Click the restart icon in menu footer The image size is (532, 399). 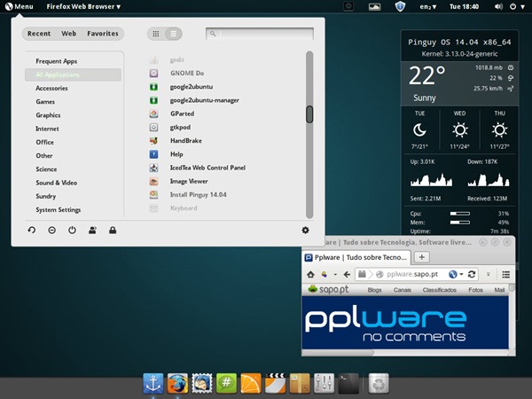coord(32,231)
